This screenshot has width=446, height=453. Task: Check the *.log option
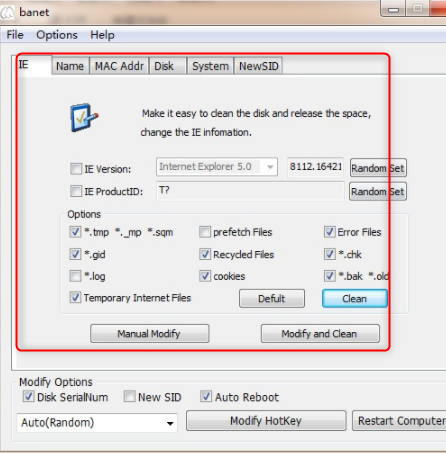click(x=75, y=276)
